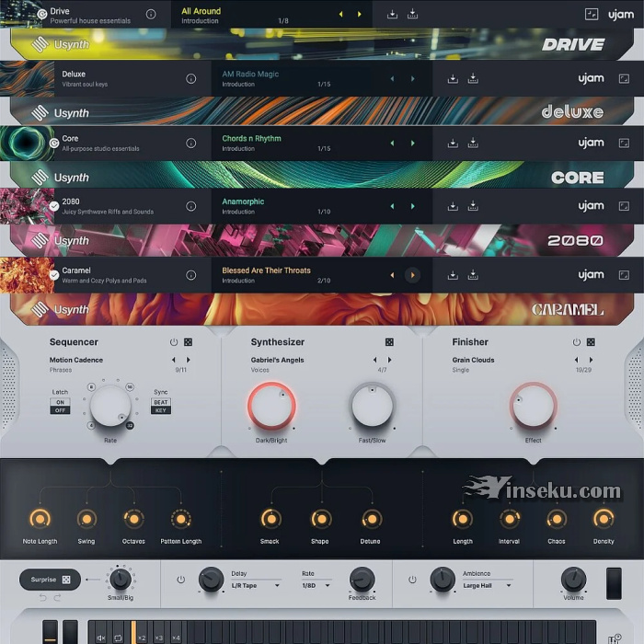644x644 pixels.
Task: Click the first download icon in 2080 row
Action: coord(453,206)
